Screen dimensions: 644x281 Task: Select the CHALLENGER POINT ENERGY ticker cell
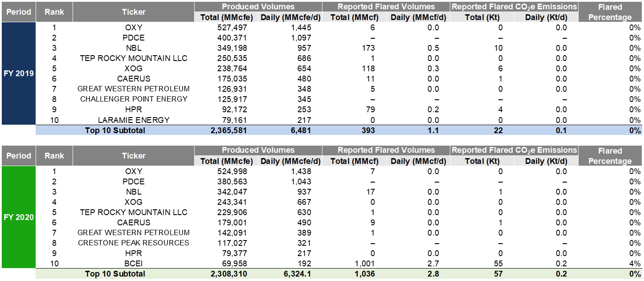coord(134,99)
